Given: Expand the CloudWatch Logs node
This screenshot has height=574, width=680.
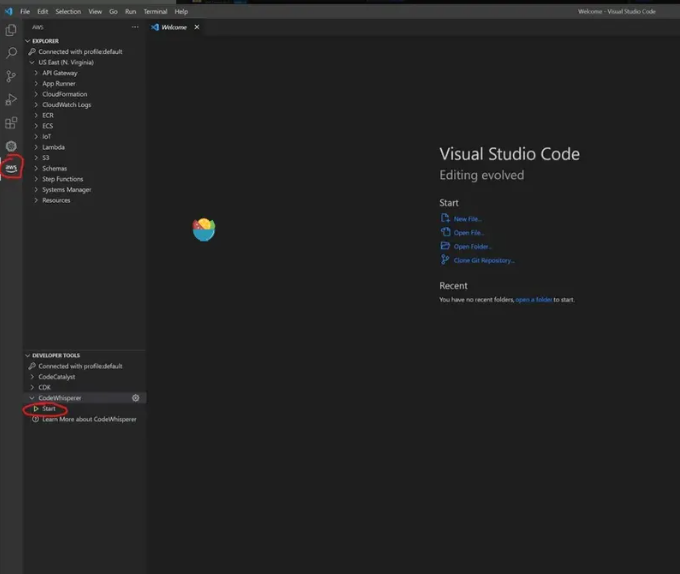Looking at the screenshot, I should pos(36,105).
